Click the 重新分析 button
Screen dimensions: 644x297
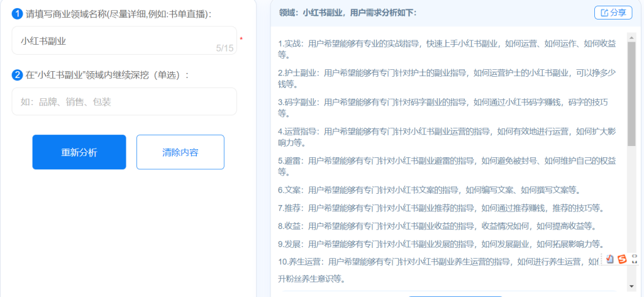point(79,152)
